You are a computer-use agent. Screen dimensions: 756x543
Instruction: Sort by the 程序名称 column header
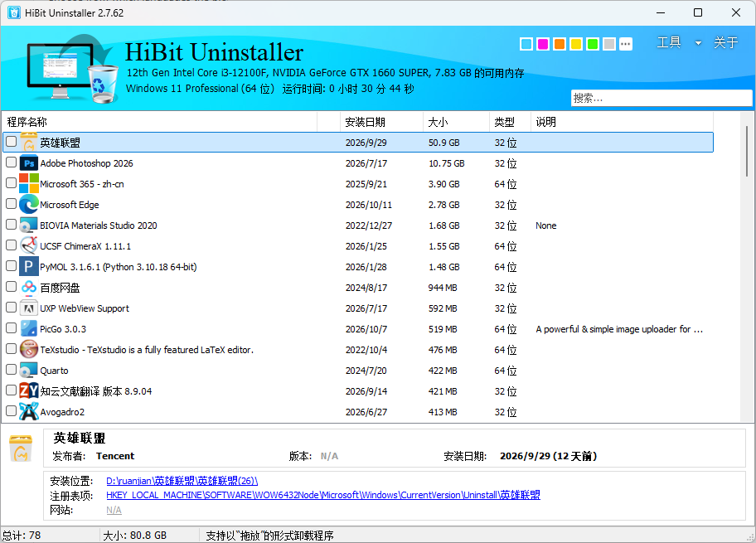[160, 122]
